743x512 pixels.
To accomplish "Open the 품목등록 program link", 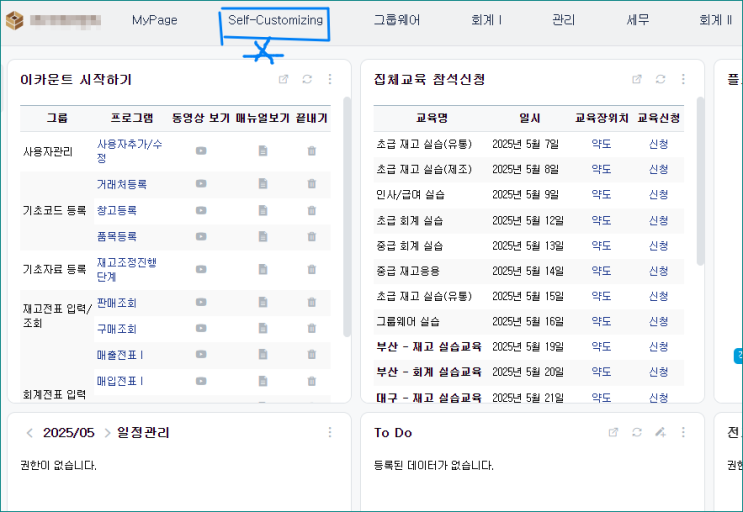I will (117, 236).
